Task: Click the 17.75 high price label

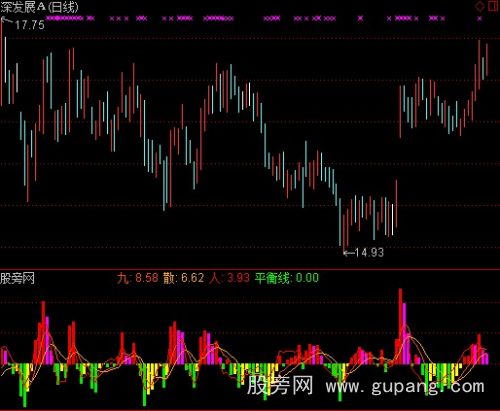Action: [x=29, y=25]
